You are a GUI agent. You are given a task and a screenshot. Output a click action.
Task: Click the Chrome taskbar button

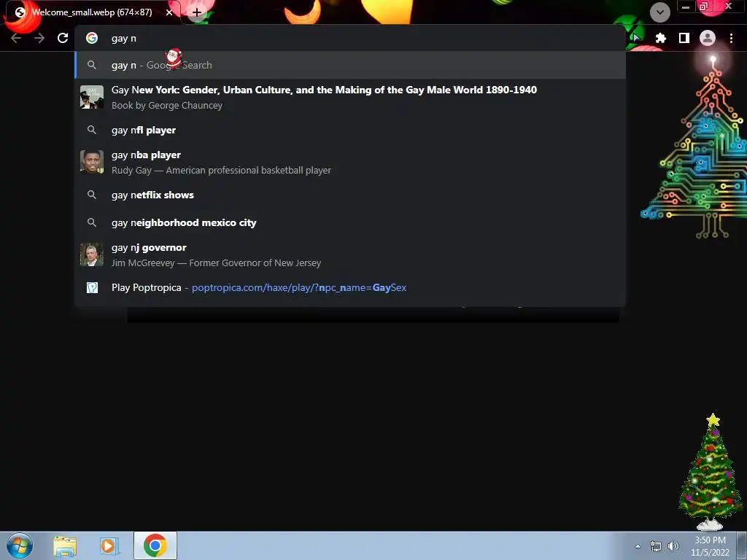155,545
